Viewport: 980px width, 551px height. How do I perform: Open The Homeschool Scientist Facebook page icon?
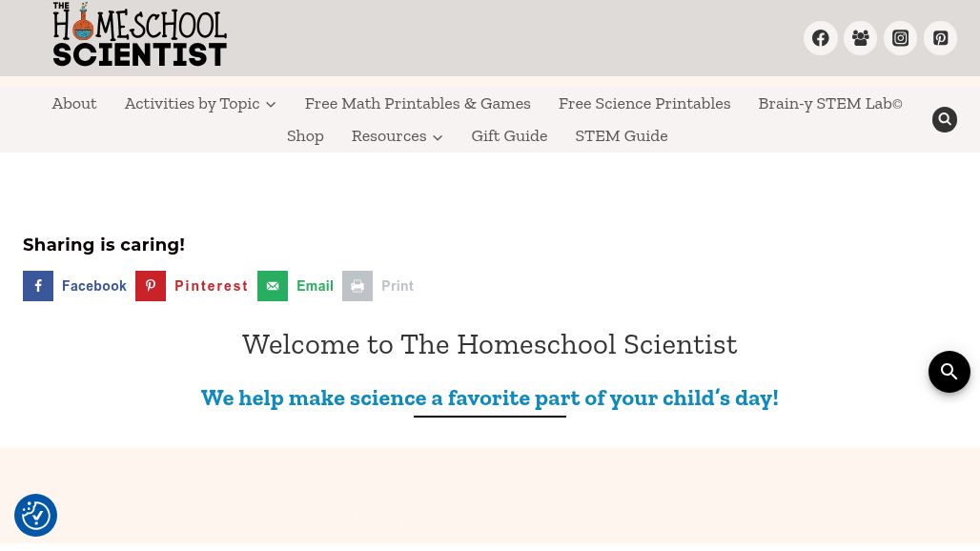point(821,38)
